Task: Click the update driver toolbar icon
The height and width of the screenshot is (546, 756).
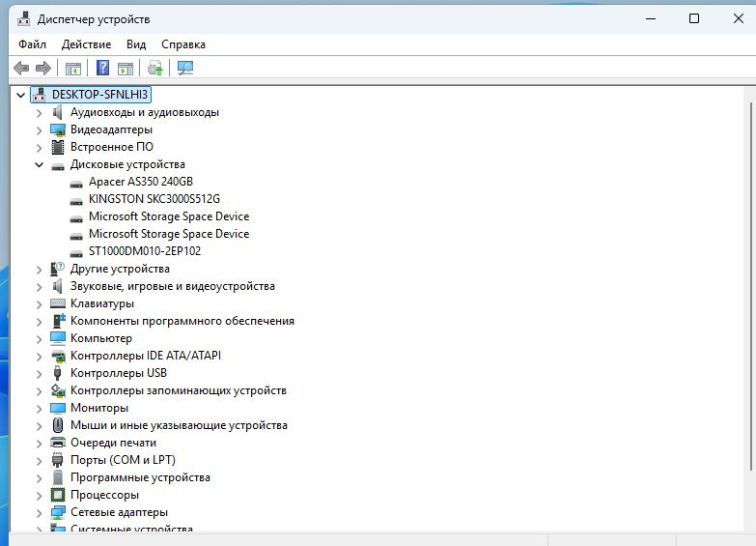Action: coord(154,68)
